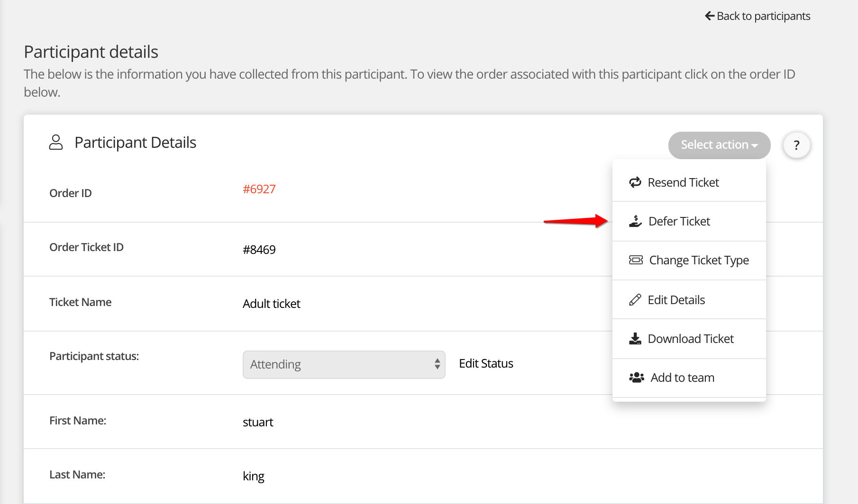The width and height of the screenshot is (858, 504).
Task: Click the Edit Details pencil icon
Action: coord(635,300)
